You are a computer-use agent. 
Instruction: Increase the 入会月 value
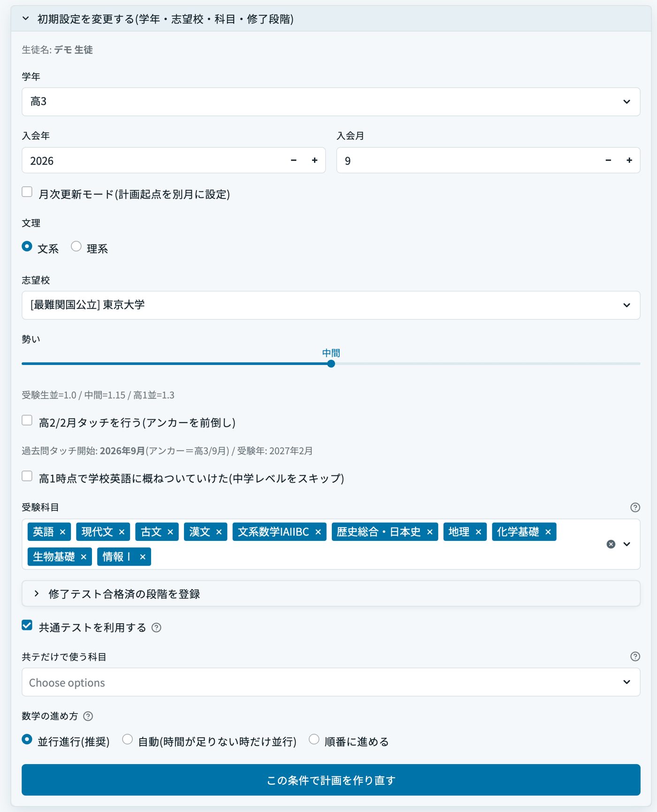coord(629,160)
